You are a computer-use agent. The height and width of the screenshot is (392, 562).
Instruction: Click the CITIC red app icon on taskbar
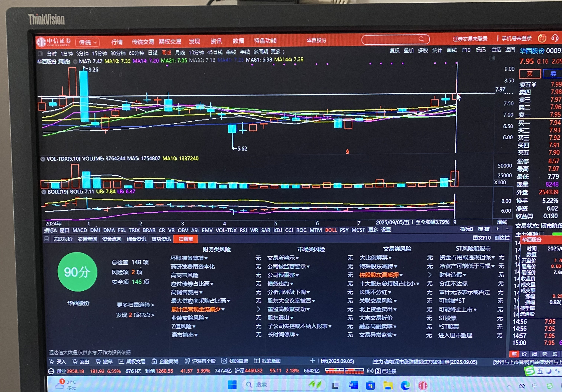tap(423, 386)
